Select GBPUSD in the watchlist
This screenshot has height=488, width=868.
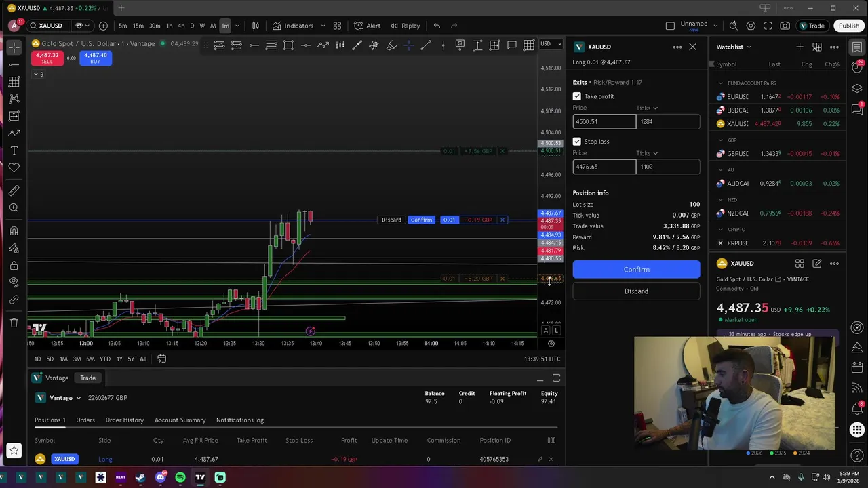click(x=778, y=154)
